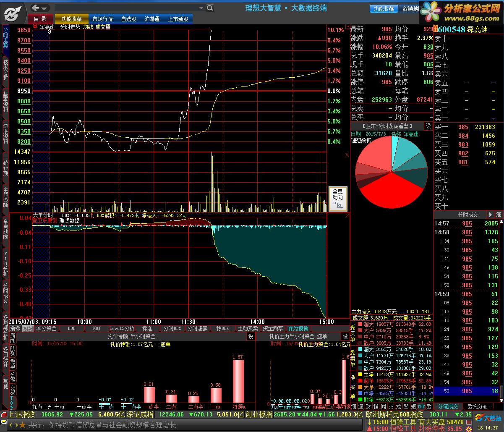Image resolution: width=504 pixels, height=432 pixels.
Task: Select the 指标 tab below the chart
Action: 15,328
